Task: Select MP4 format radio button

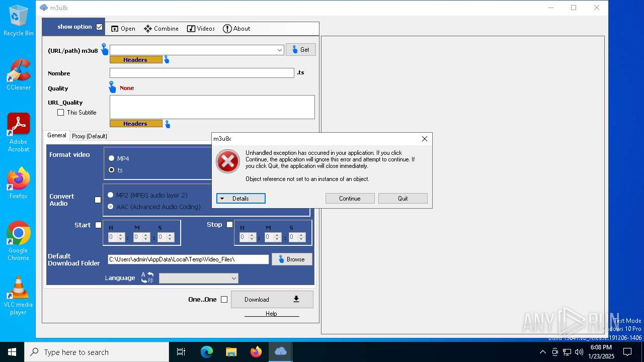Action: [111, 158]
